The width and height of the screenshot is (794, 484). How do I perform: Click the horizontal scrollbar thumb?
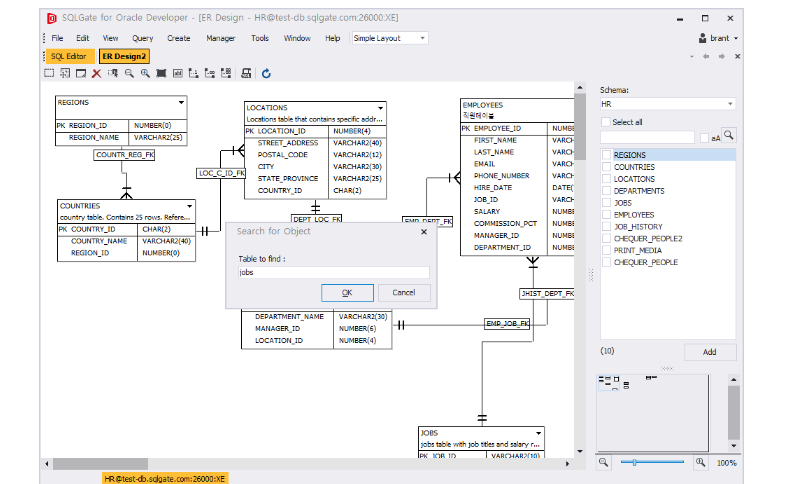click(100, 463)
